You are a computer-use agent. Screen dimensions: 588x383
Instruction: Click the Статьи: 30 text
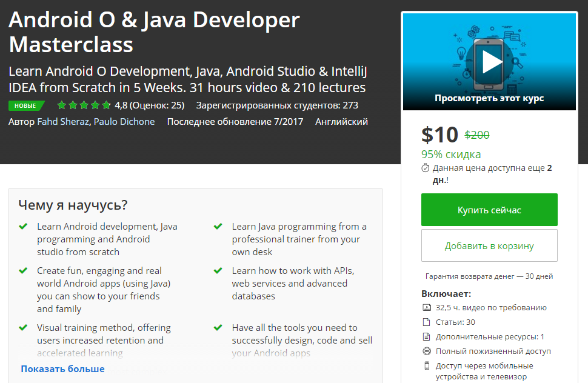coord(455,322)
